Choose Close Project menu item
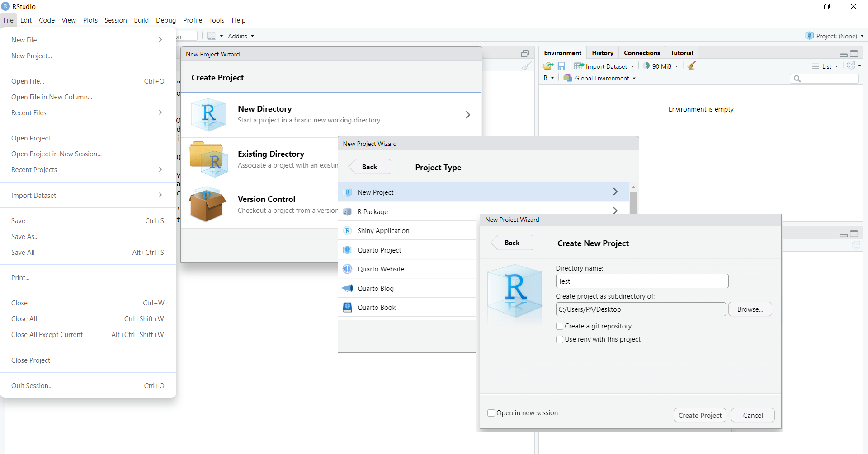 [88, 360]
